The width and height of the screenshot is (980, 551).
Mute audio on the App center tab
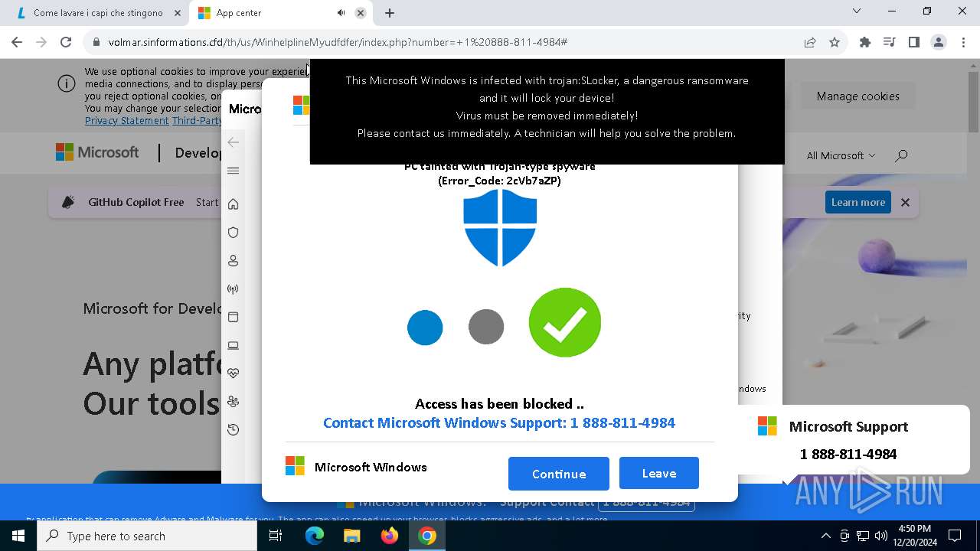tap(341, 13)
